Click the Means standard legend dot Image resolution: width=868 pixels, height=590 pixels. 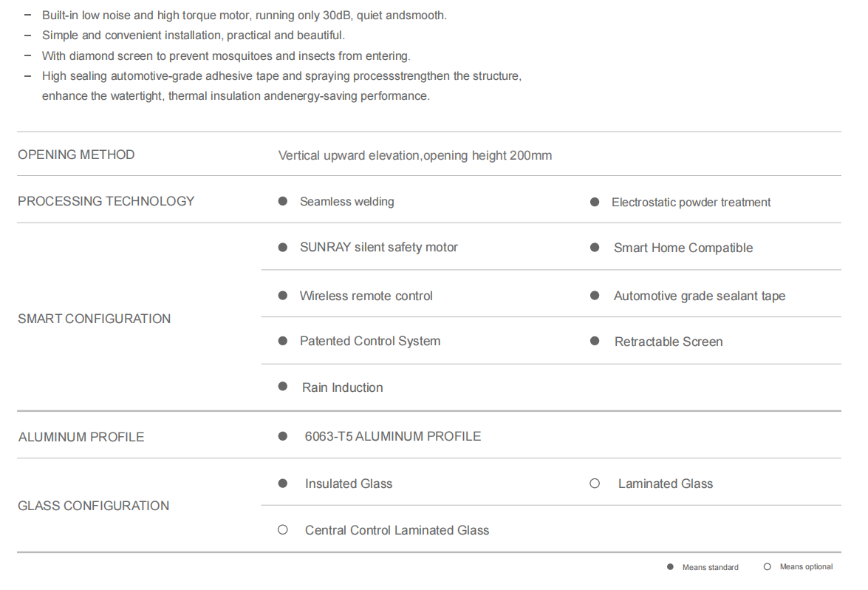click(x=670, y=567)
